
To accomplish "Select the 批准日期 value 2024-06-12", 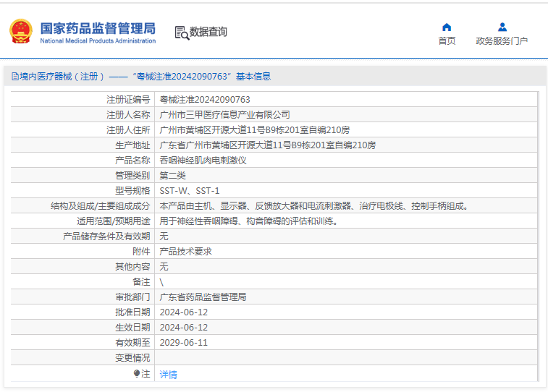I will tap(183, 312).
